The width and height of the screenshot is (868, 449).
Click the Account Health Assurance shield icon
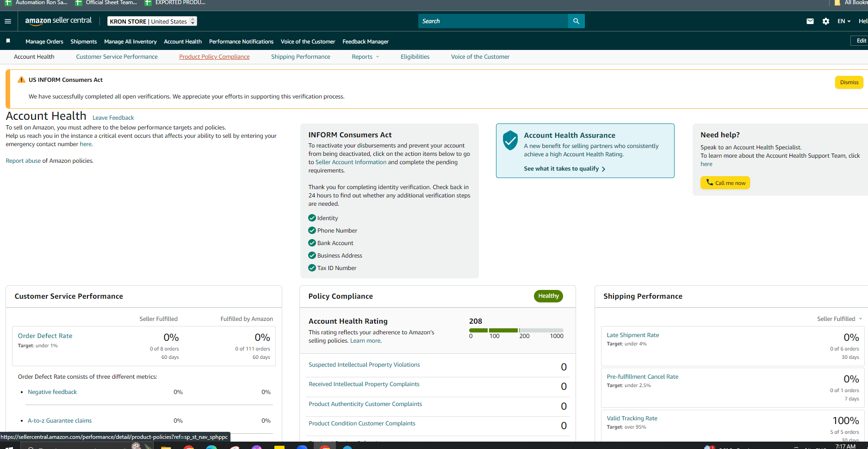point(510,140)
